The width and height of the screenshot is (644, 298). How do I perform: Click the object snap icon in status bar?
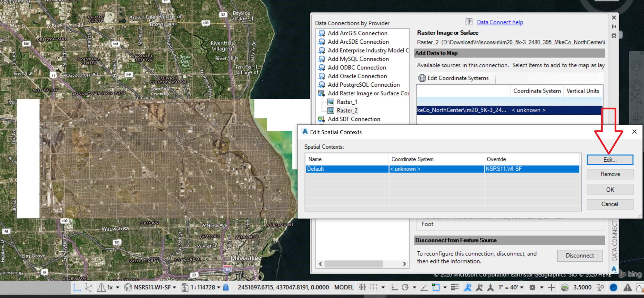[436, 287]
